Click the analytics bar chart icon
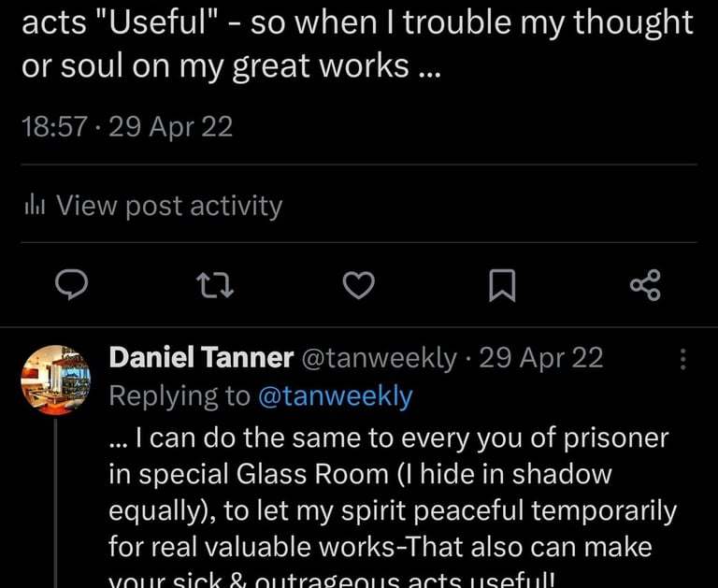The width and height of the screenshot is (718, 588). (x=35, y=206)
